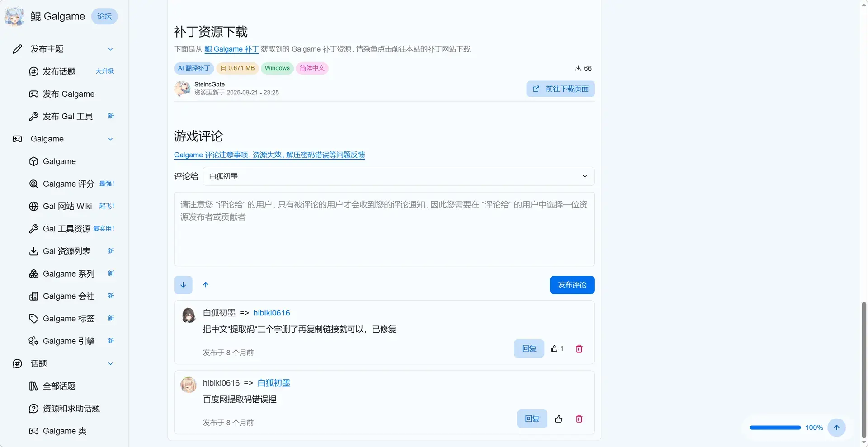Viewport: 868px width, 447px height.
Task: Click wrench icon beside Gal 工具资源
Action: click(x=33, y=229)
